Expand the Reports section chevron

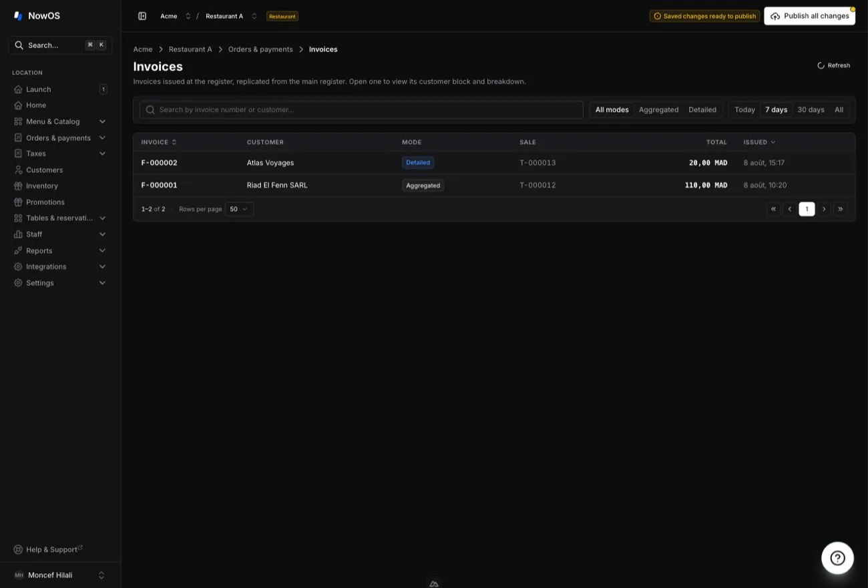(x=102, y=250)
